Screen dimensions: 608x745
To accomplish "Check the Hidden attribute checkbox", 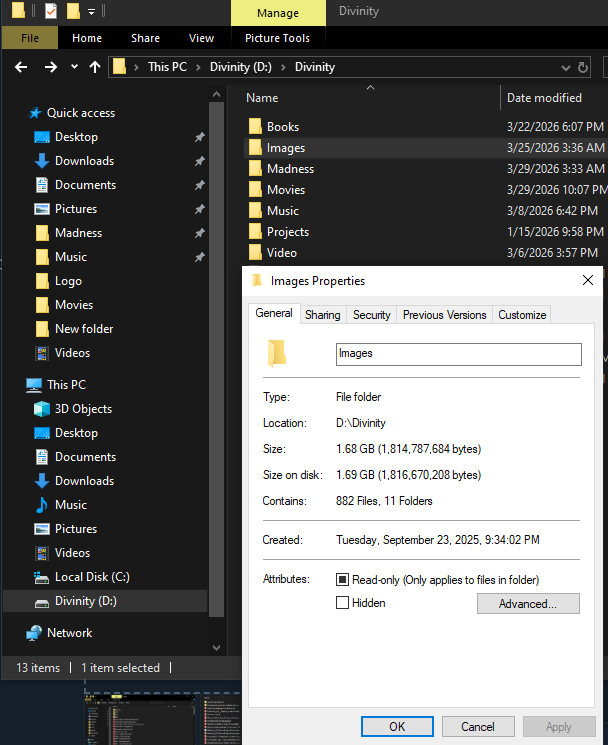I will point(342,602).
